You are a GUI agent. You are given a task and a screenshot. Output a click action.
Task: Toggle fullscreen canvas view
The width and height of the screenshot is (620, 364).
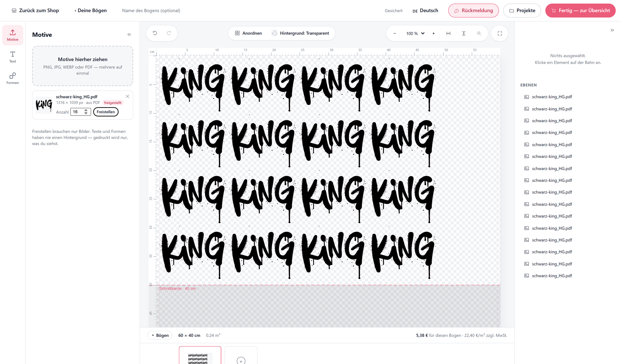click(500, 34)
